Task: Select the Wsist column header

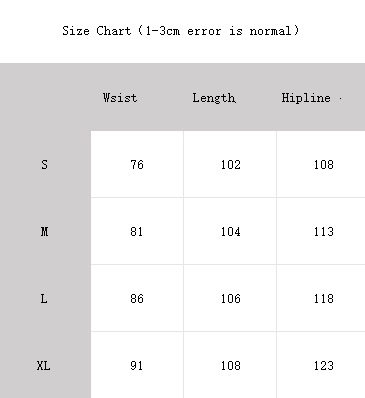Action: click(120, 98)
